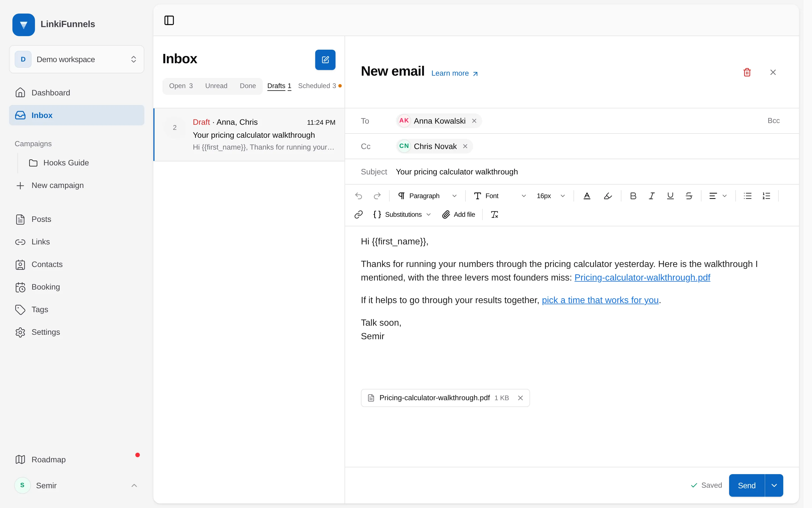Image resolution: width=812 pixels, height=508 pixels.
Task: Remove Chris Novak from Cc
Action: tap(465, 146)
